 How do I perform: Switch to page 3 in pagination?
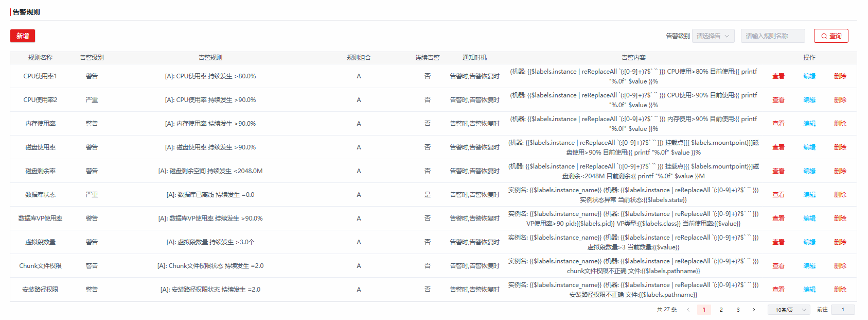[x=738, y=310]
